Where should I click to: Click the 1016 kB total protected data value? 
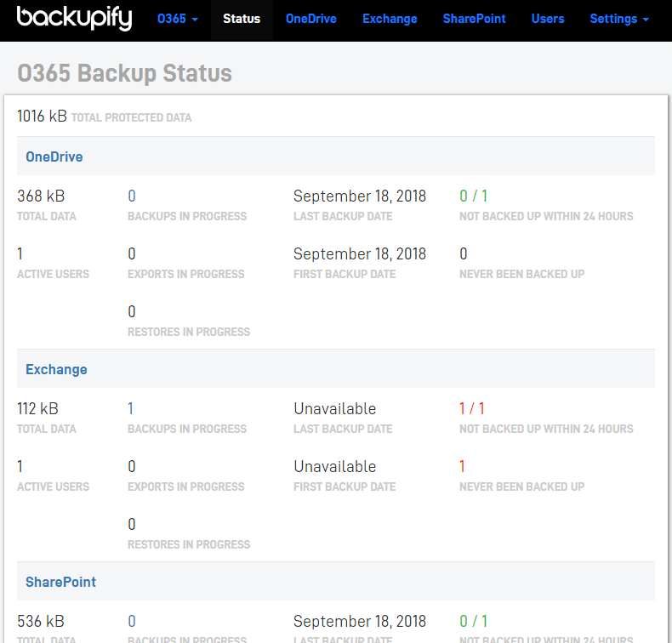pyautogui.click(x=42, y=116)
